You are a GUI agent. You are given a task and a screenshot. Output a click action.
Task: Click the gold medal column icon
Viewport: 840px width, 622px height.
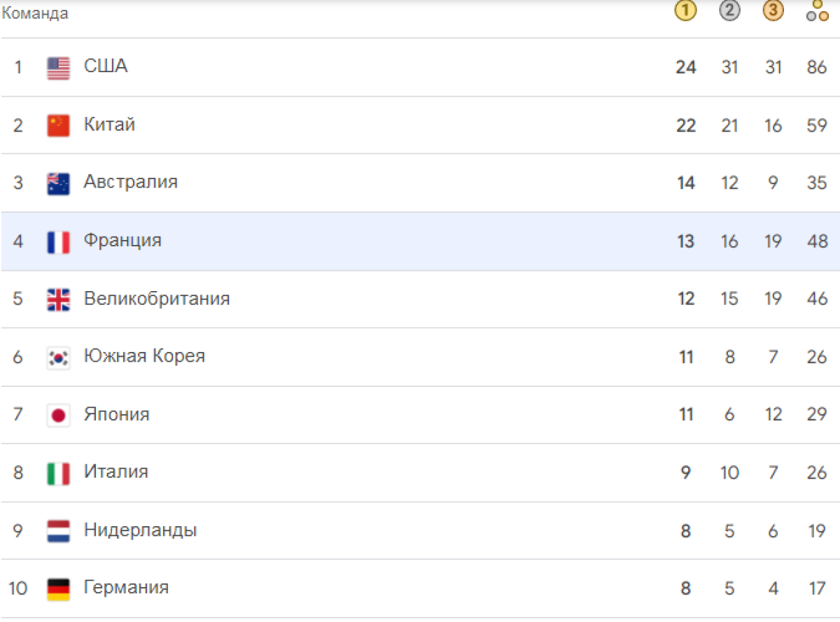pos(686,10)
